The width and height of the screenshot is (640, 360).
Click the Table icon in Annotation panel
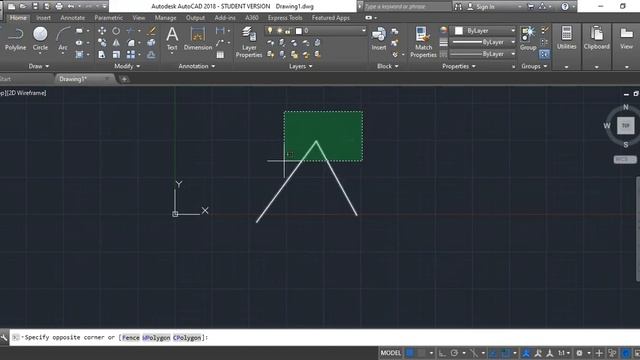coord(220,55)
